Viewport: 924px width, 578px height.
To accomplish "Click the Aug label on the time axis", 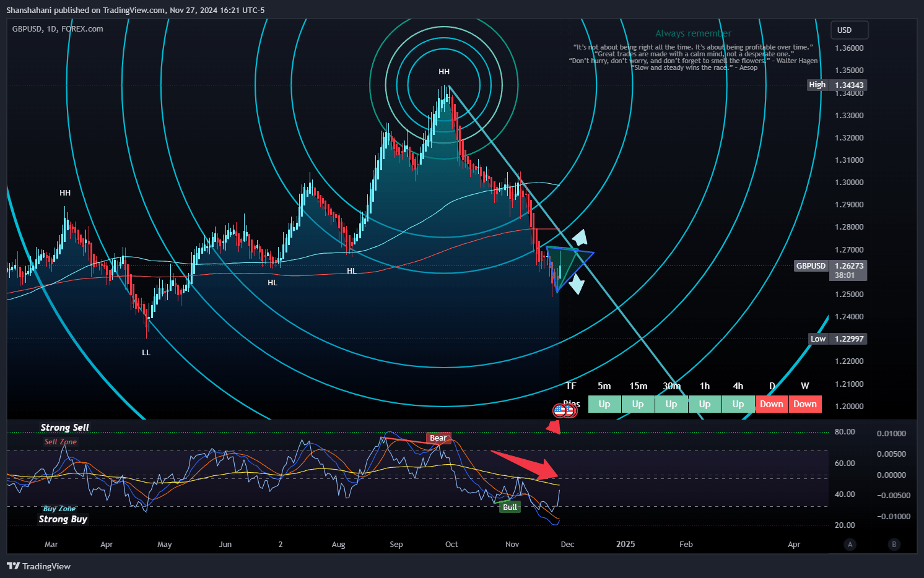I will pos(338,545).
